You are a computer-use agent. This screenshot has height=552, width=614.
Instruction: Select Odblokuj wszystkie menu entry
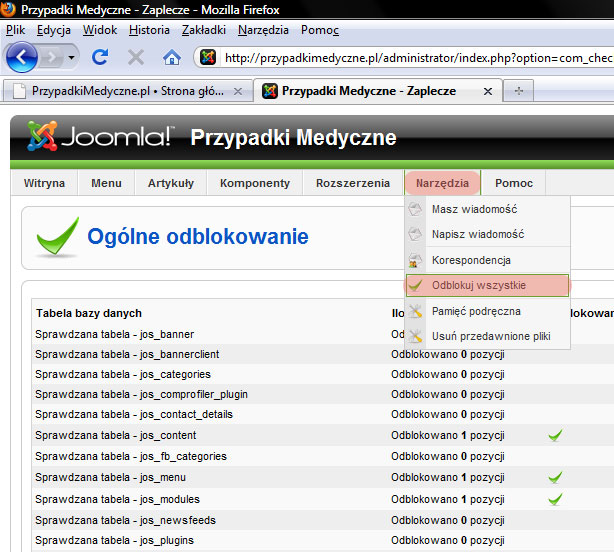488,285
